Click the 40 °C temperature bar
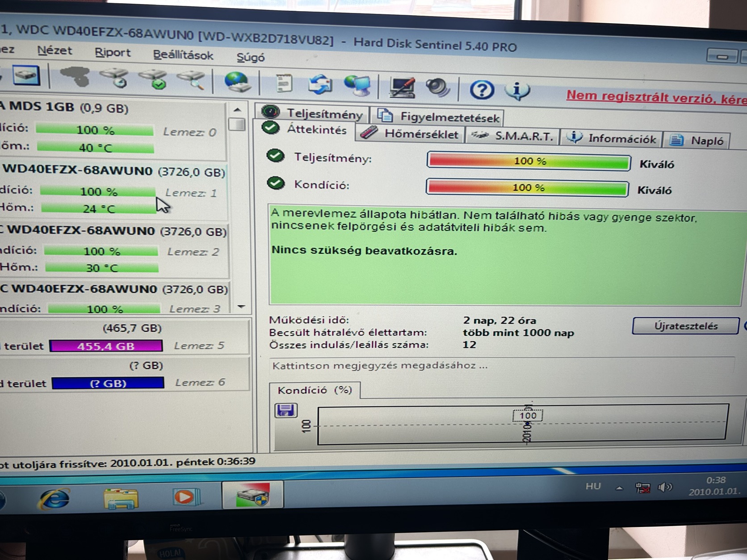Screen dimensions: 747x560 click(96, 147)
